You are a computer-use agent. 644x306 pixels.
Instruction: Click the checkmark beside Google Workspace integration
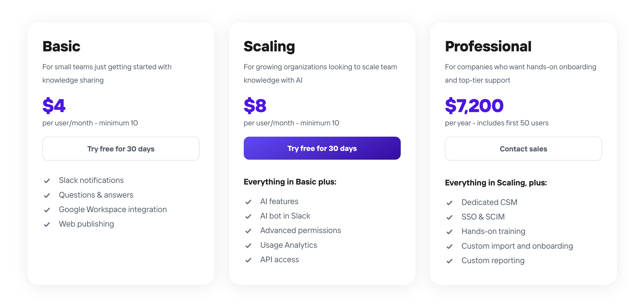tap(47, 210)
